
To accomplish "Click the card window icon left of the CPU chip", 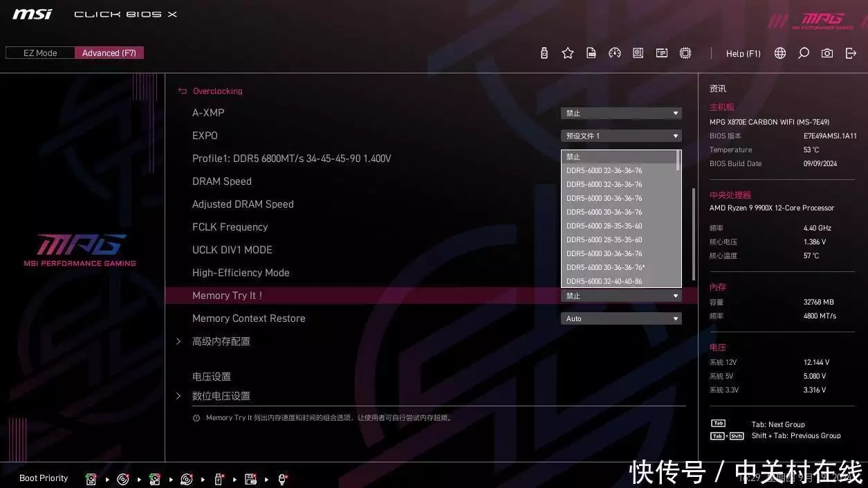I will [662, 53].
